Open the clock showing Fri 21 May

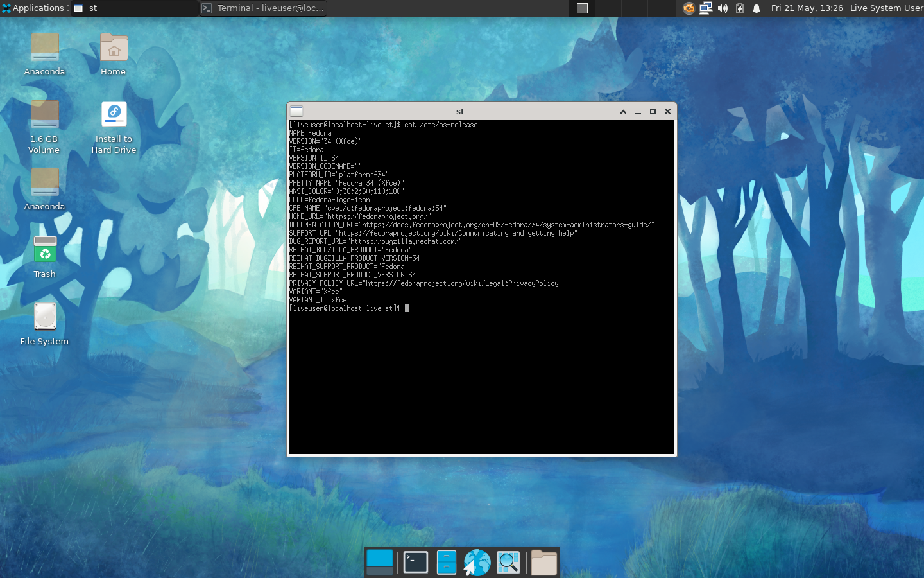click(807, 8)
